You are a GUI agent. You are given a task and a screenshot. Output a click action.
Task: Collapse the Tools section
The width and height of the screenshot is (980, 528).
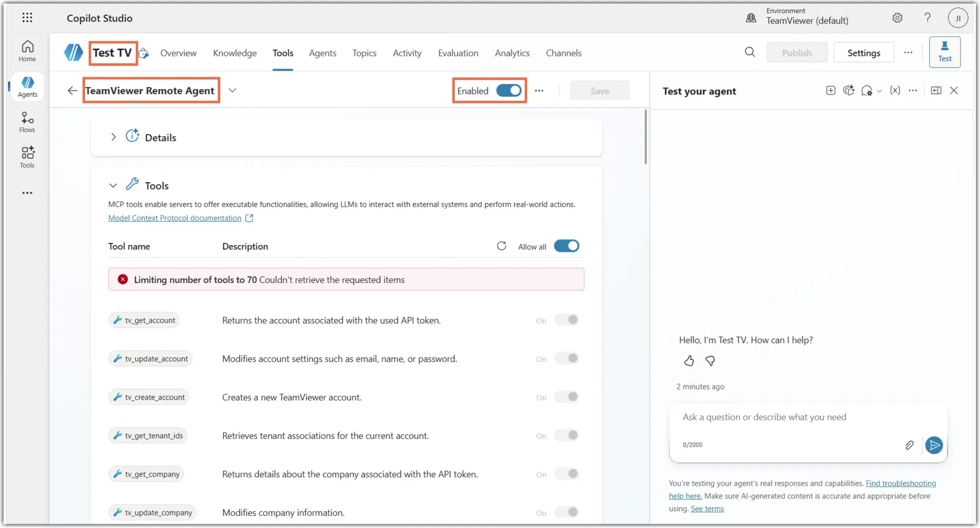click(x=113, y=185)
